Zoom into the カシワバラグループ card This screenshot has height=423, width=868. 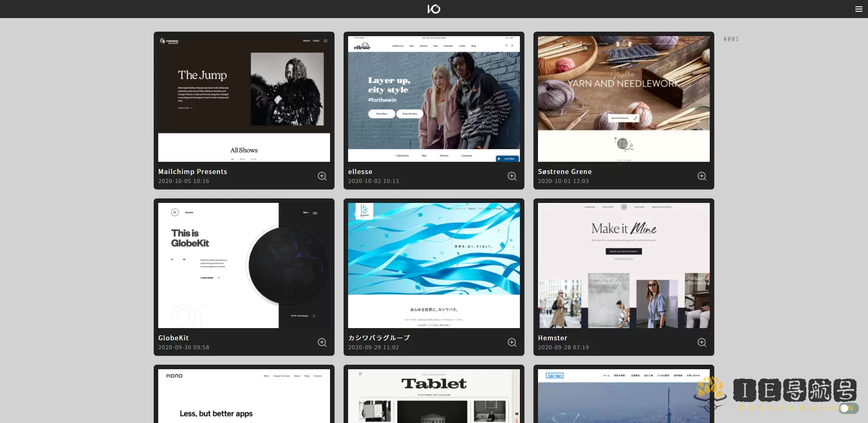(x=512, y=343)
